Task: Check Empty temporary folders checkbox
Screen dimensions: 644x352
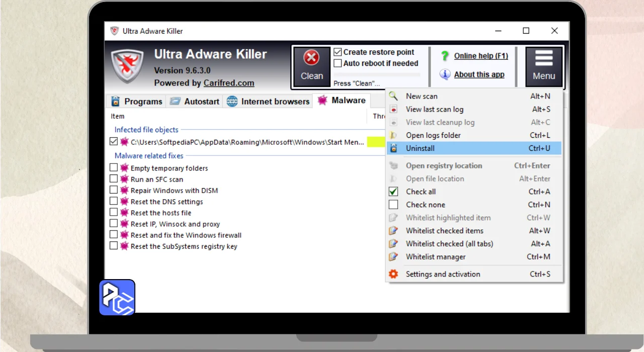Action: (x=114, y=167)
